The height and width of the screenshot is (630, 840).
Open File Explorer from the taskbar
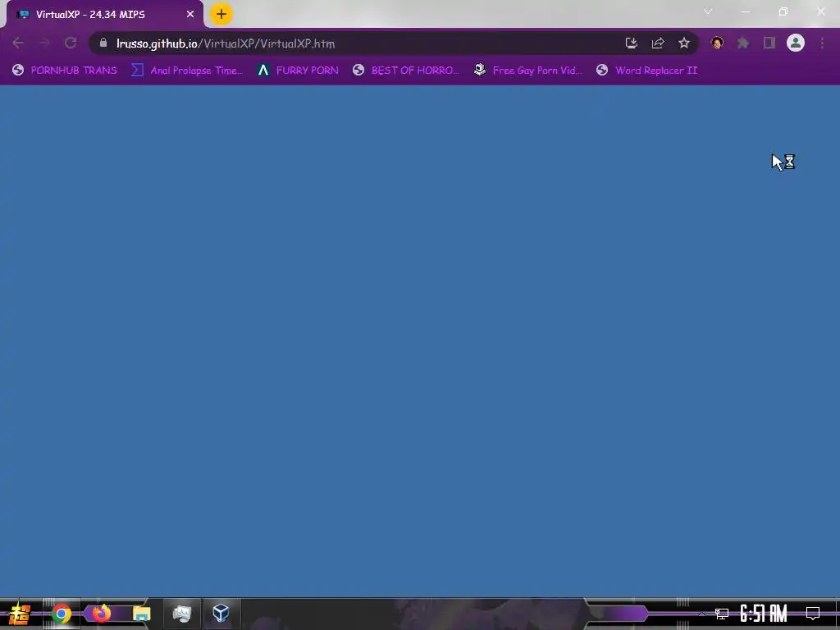pos(142,614)
